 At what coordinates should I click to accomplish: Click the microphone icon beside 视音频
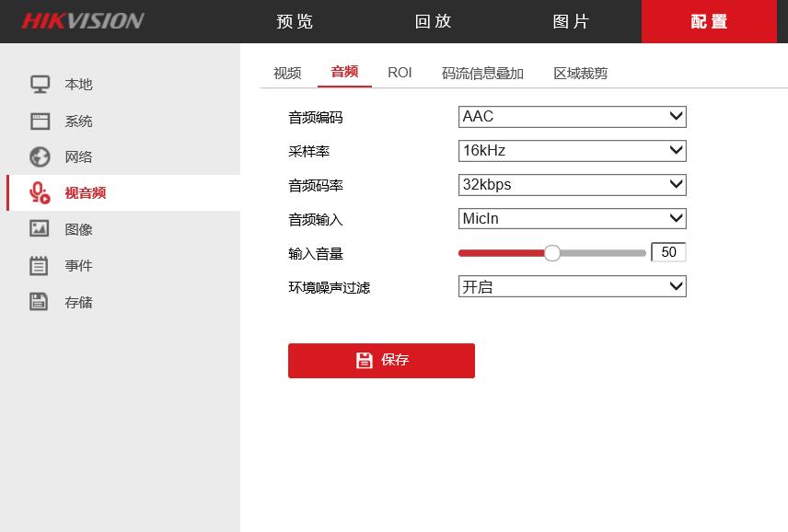pyautogui.click(x=40, y=193)
